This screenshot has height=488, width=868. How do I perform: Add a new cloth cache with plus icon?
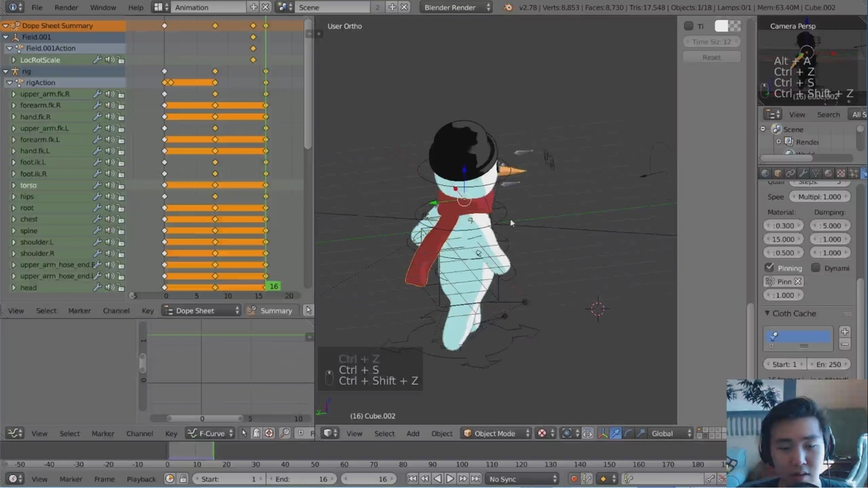tap(844, 331)
